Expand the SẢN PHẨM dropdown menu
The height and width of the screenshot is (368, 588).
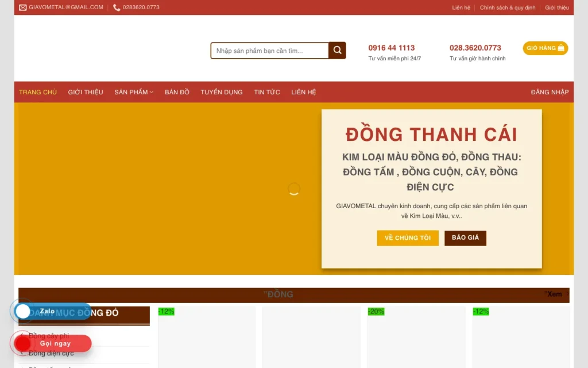[134, 92]
